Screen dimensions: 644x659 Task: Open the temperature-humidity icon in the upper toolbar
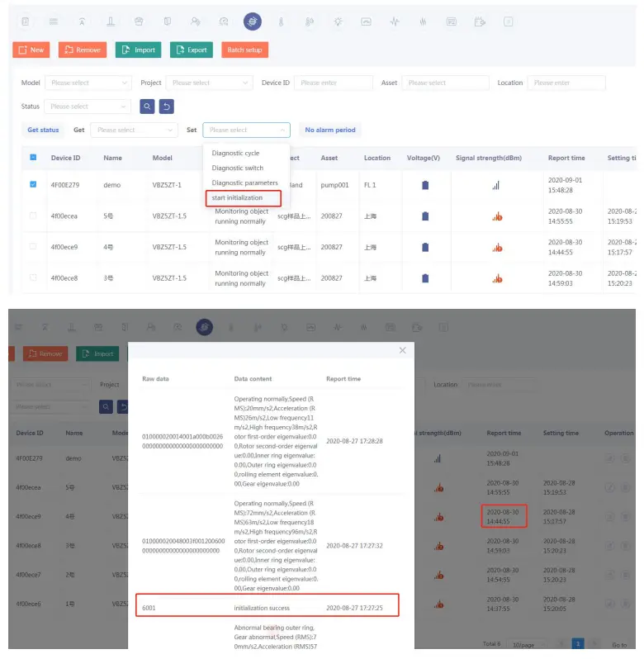pos(309,21)
